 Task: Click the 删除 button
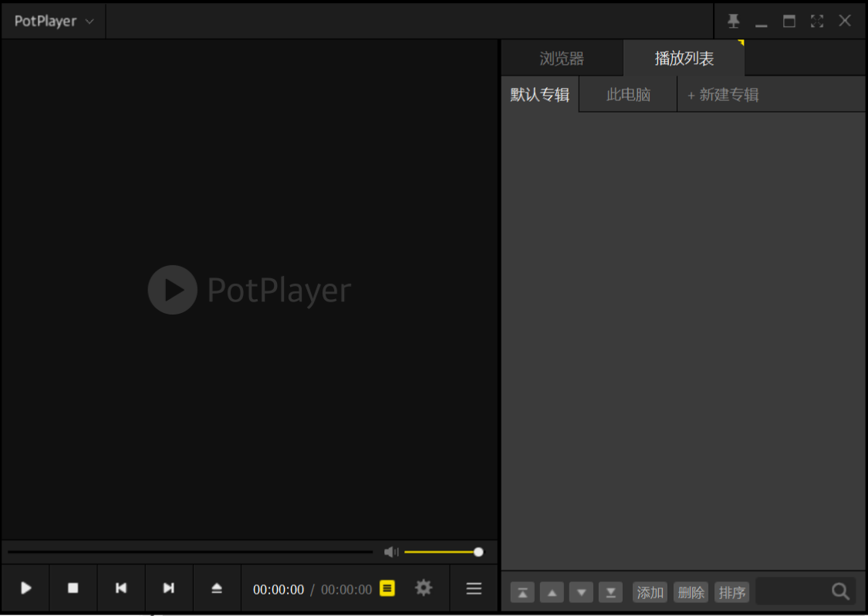pos(691,592)
